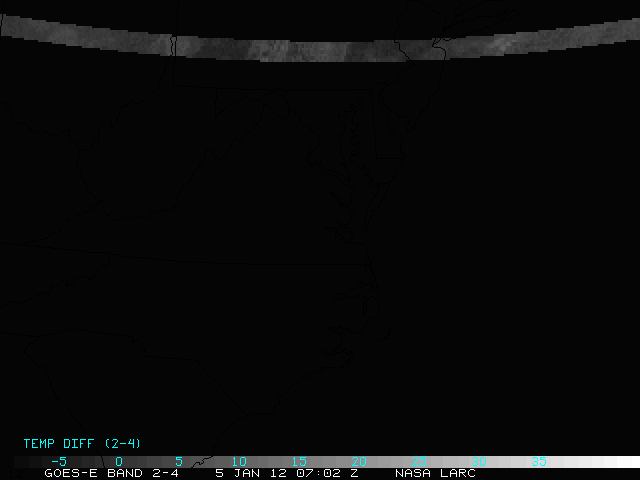The image size is (640, 480).
Task: Select the 5 tick on the color bar
Action: click(x=179, y=462)
